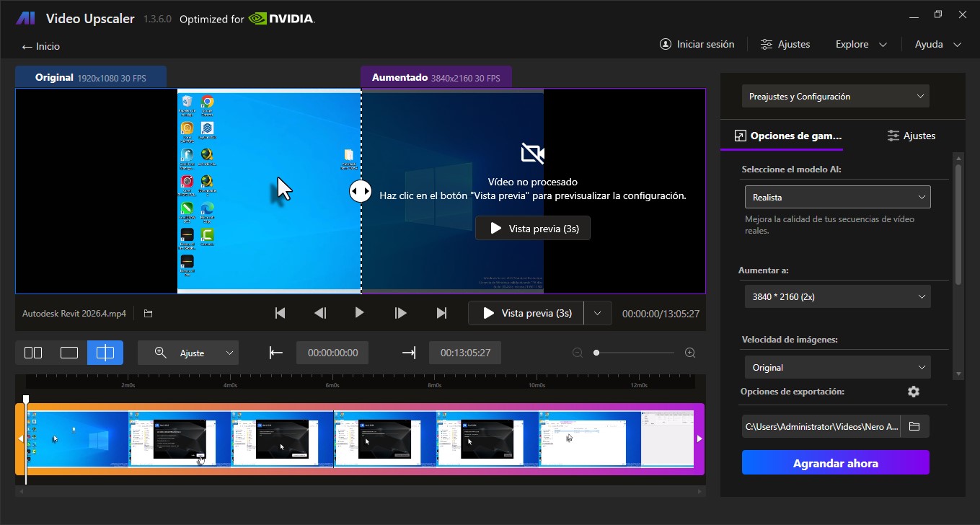The width and height of the screenshot is (980, 525).
Task: Expand the Velocidad de imágenes dropdown
Action: pos(837,367)
